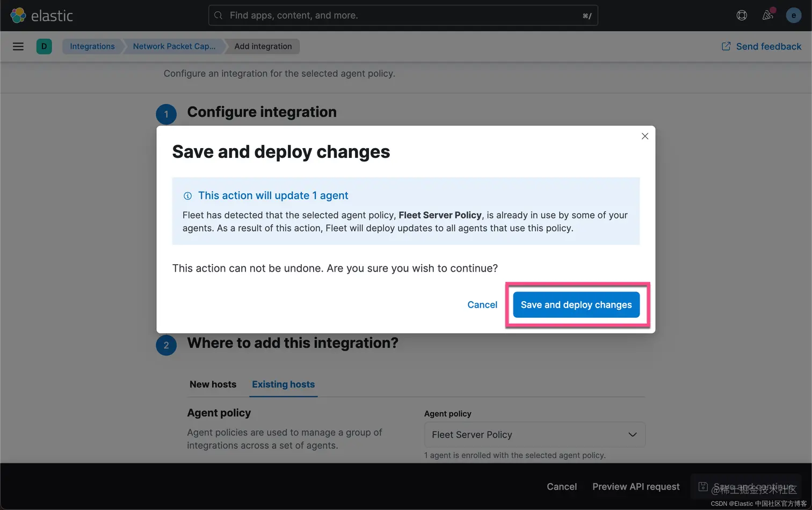812x510 pixels.
Task: Open Network Packet Cap... breadcrumb
Action: coord(174,46)
